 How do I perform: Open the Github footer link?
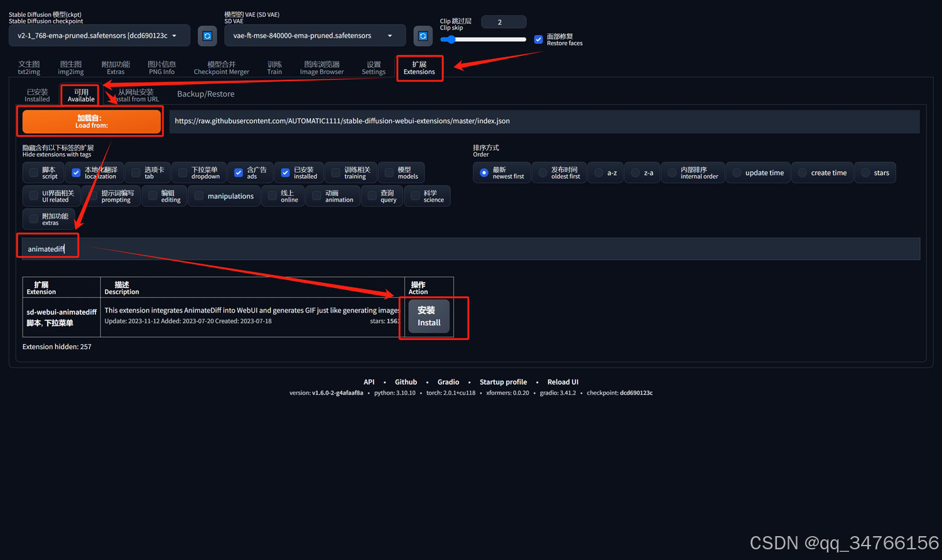[x=406, y=382]
